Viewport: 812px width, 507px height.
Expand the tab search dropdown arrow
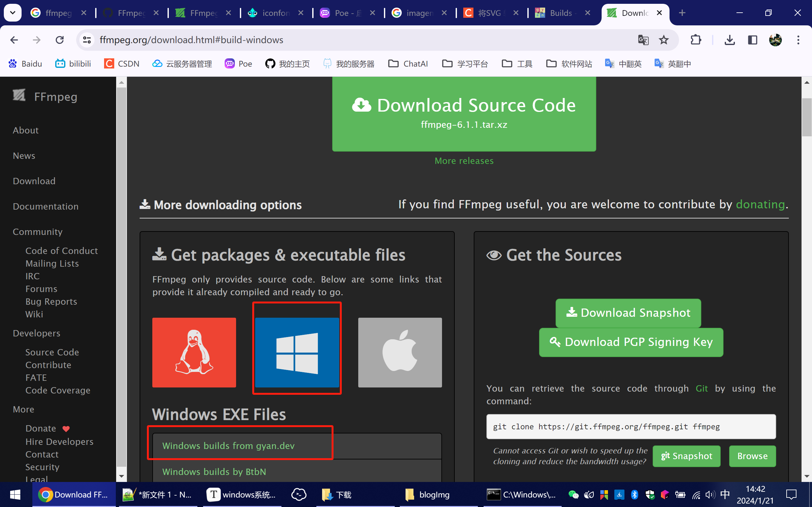[x=13, y=13]
